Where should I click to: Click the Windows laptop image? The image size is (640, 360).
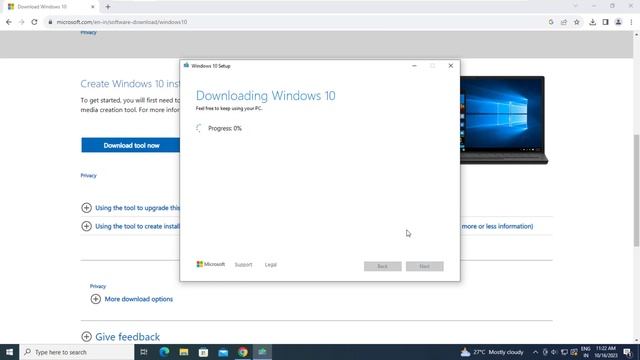tap(504, 120)
